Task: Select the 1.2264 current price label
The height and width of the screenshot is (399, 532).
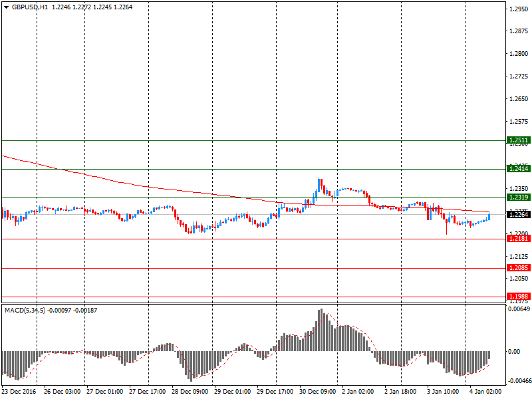Action: (519, 214)
